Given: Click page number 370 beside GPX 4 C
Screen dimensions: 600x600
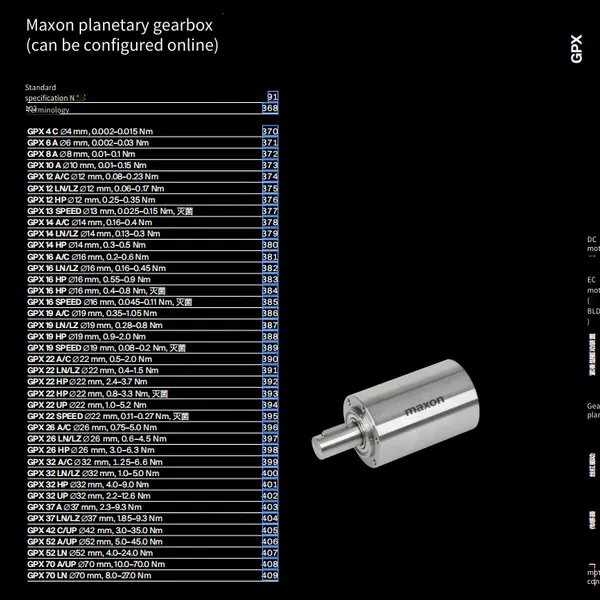Looking at the screenshot, I should tap(270, 131).
